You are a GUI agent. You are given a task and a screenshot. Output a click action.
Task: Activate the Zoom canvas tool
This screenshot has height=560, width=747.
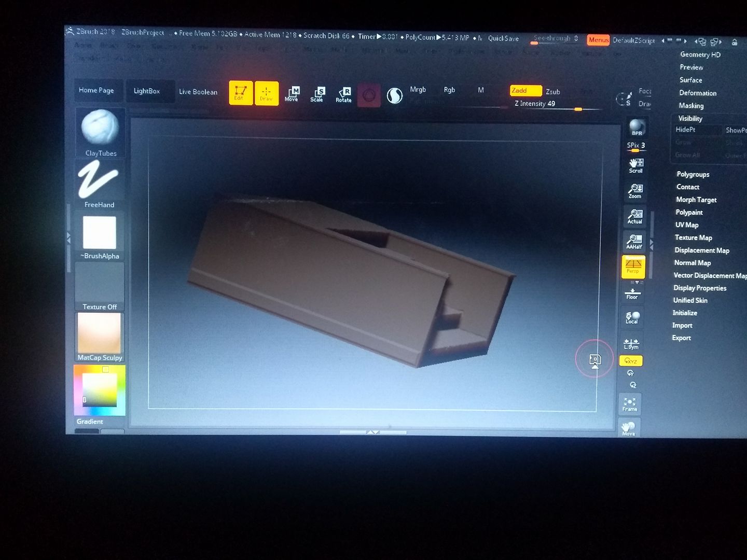point(635,191)
